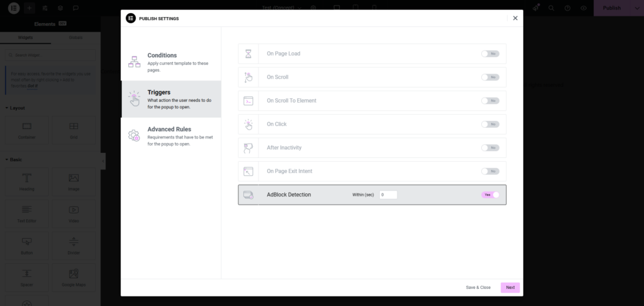The image size is (644, 306).
Task: Select Spacer widget in Elements panel
Action: 26,277
